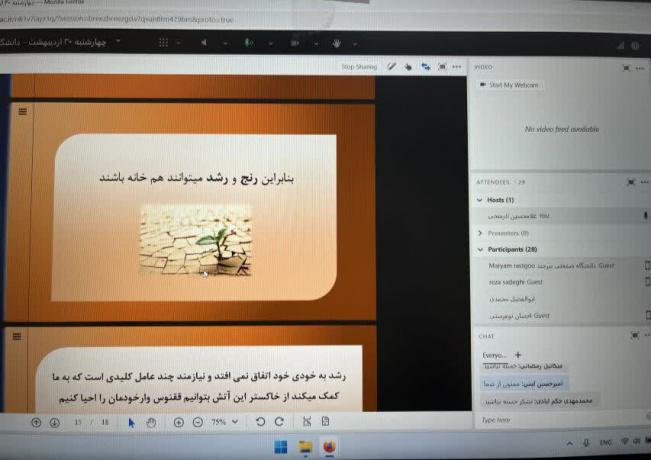Open speaker options dropdown arrow
Image resolution: width=651 pixels, height=460 pixels.
[x=225, y=43]
